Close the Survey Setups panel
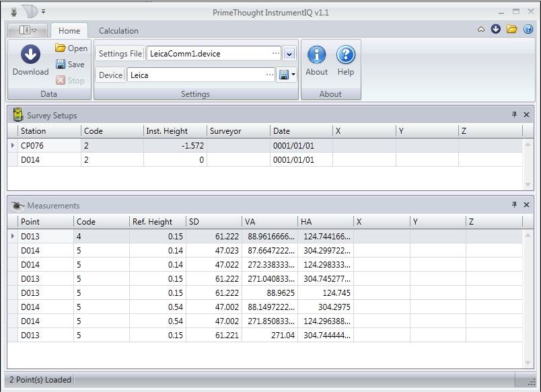The height and width of the screenshot is (392, 541). (x=527, y=115)
